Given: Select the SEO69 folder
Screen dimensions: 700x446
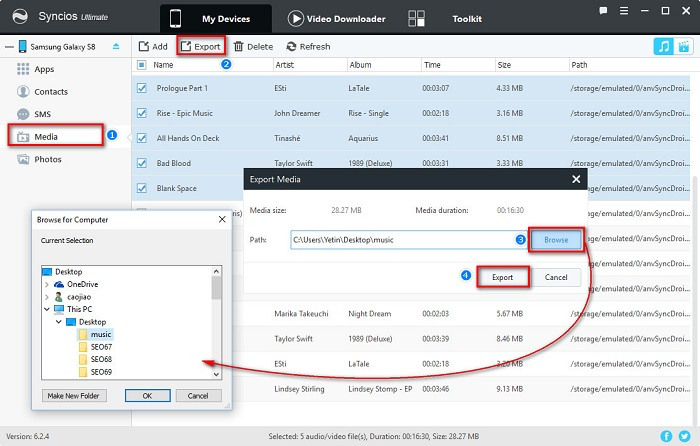Looking at the screenshot, I should click(101, 372).
